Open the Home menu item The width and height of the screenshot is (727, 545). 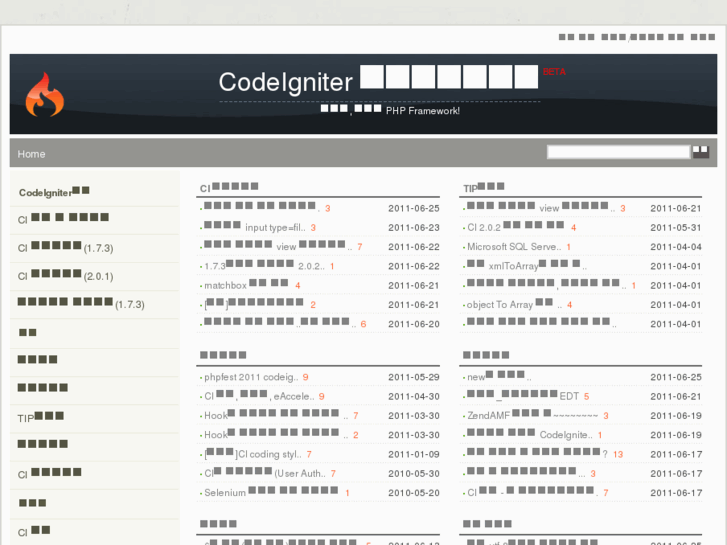coord(31,154)
